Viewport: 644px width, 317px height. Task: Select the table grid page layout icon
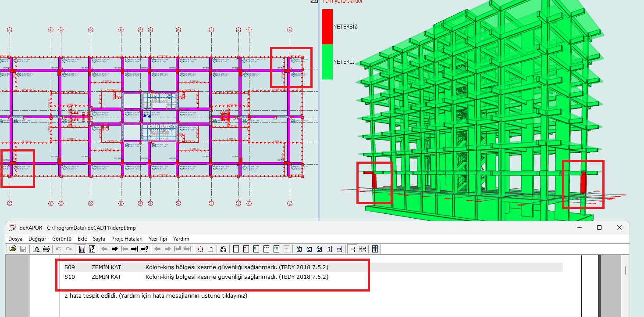click(276, 249)
